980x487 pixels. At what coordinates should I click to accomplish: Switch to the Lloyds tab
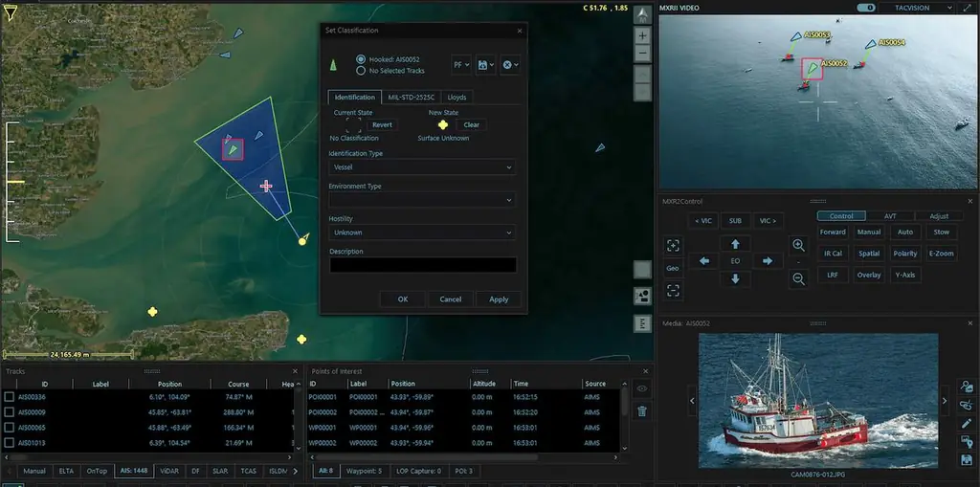click(457, 98)
